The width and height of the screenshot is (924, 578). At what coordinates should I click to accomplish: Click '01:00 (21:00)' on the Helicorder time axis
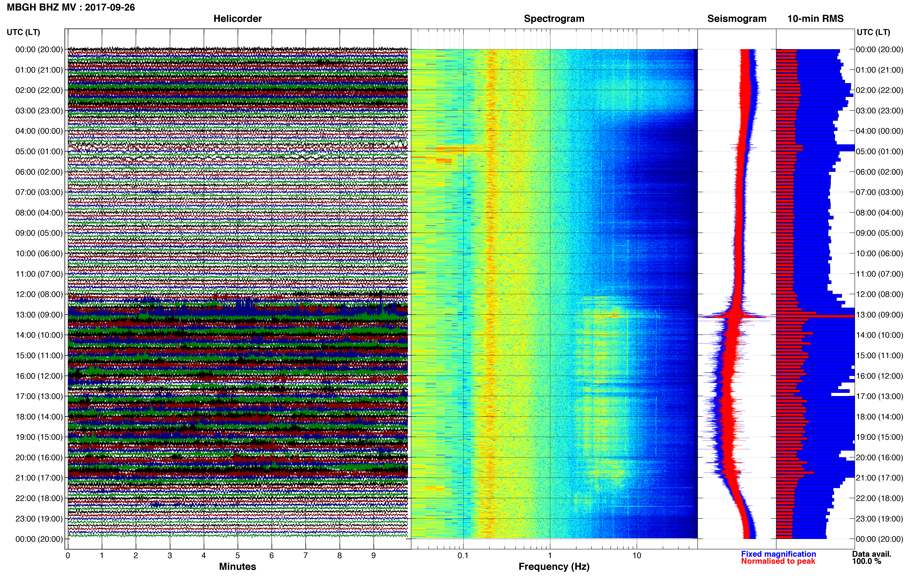coord(39,70)
